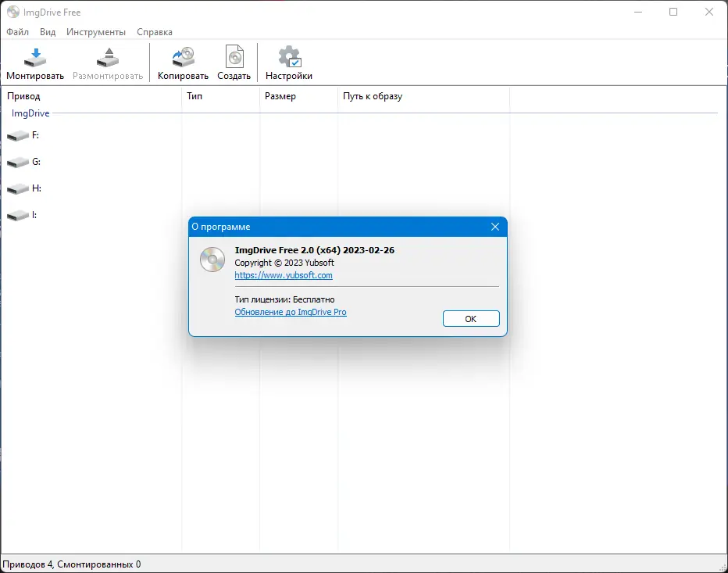Click the Размонтировать (unmount) toolbar icon
This screenshot has height=573, width=728.
coord(108,57)
